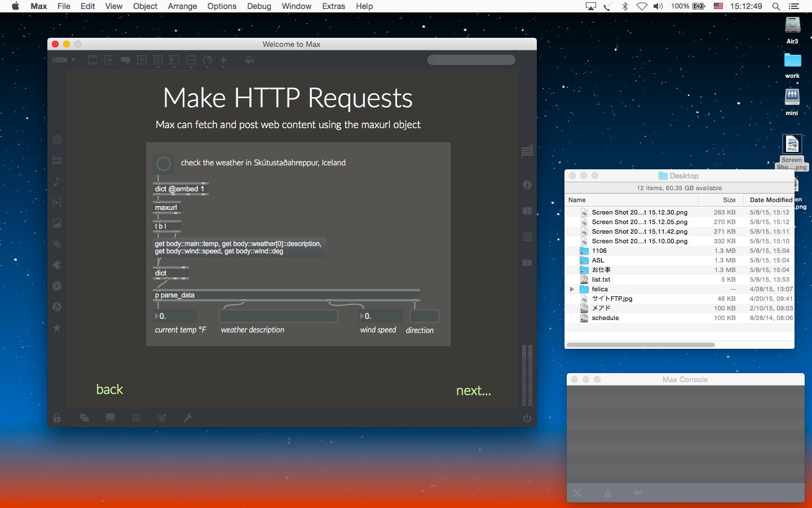
Task: Toggle the patcher lock icon
Action: (x=57, y=418)
